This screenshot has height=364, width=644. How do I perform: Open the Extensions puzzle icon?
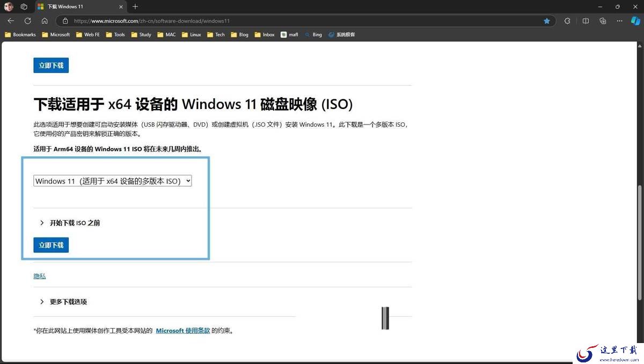pos(567,21)
